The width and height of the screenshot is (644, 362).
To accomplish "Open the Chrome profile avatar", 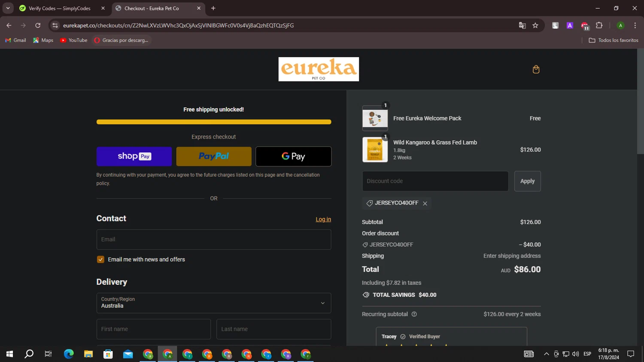I will coord(620,25).
